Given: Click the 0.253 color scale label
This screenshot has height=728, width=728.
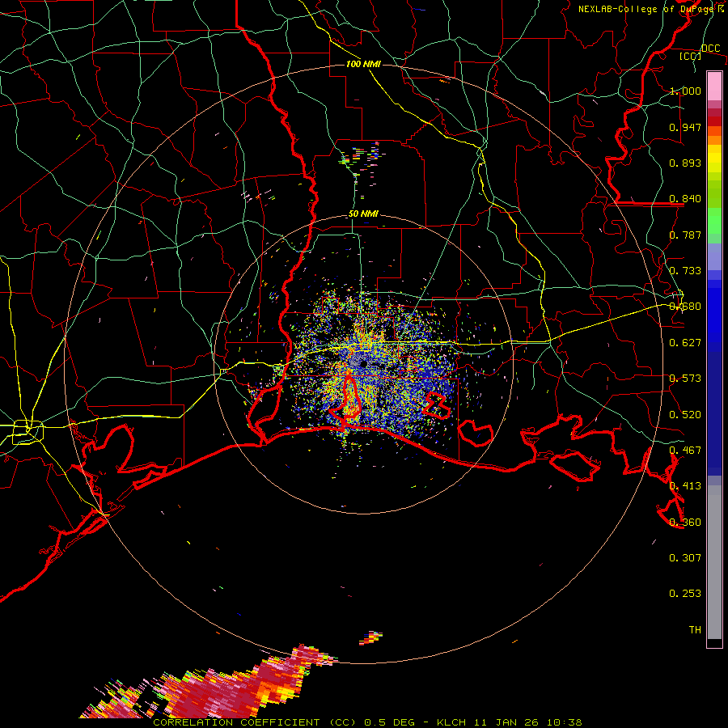Looking at the screenshot, I should coord(685,594).
